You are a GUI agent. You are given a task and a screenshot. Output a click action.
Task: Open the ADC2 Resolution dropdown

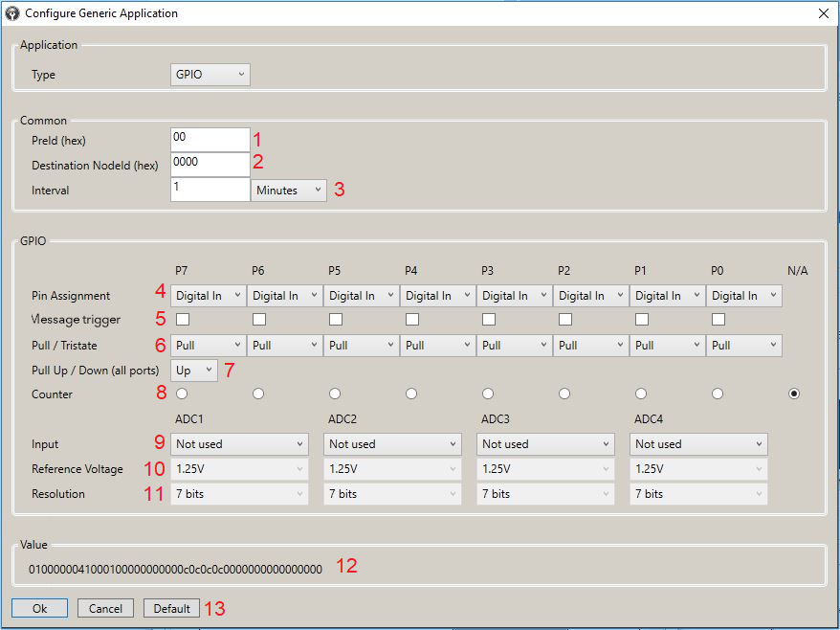click(x=392, y=494)
